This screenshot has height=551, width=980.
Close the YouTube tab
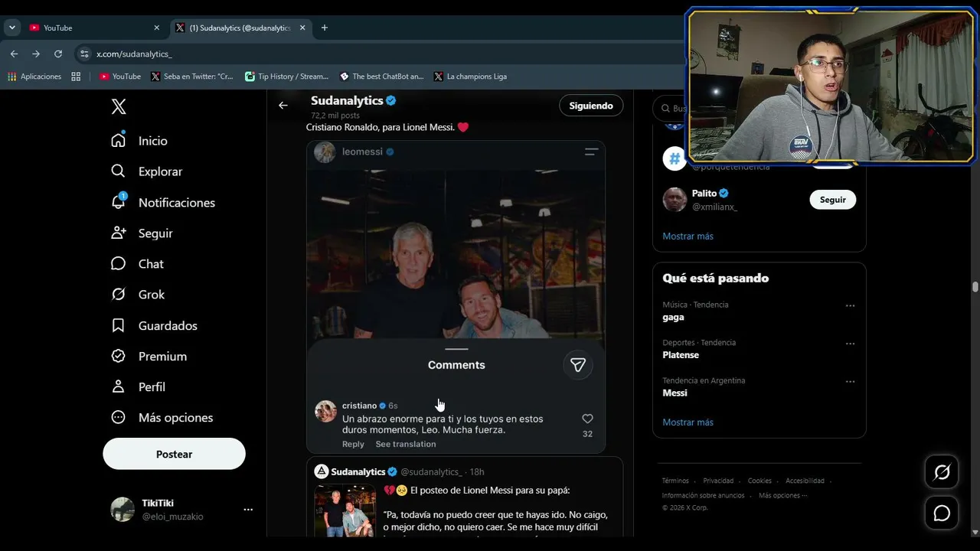[156, 28]
